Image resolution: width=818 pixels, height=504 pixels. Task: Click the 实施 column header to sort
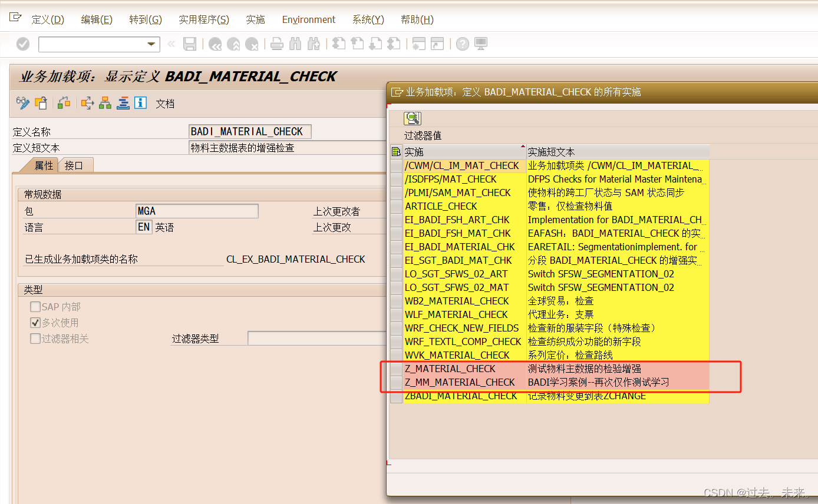[x=464, y=152]
